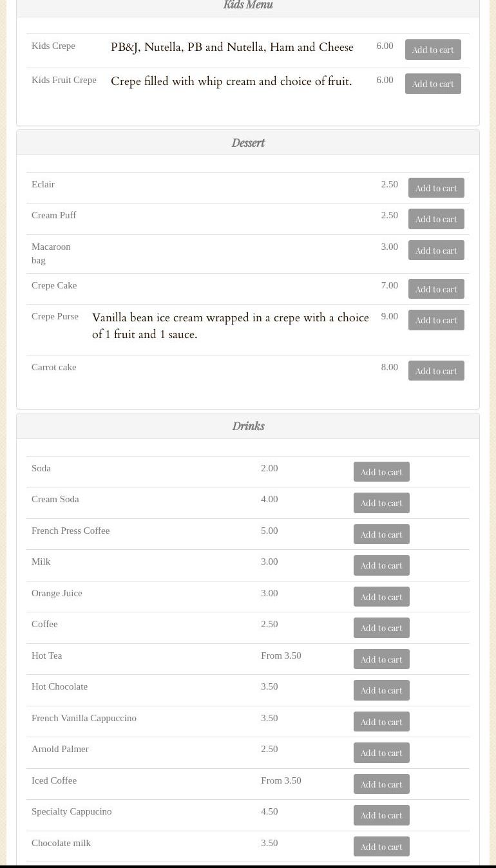The image size is (496, 868).
Task: Add Milk to cart
Action: tap(381, 565)
